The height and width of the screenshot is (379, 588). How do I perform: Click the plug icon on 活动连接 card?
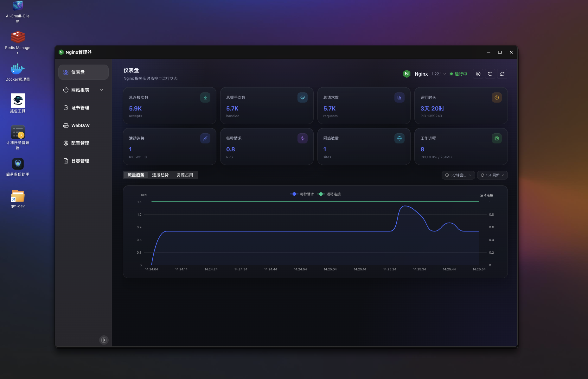pos(205,138)
